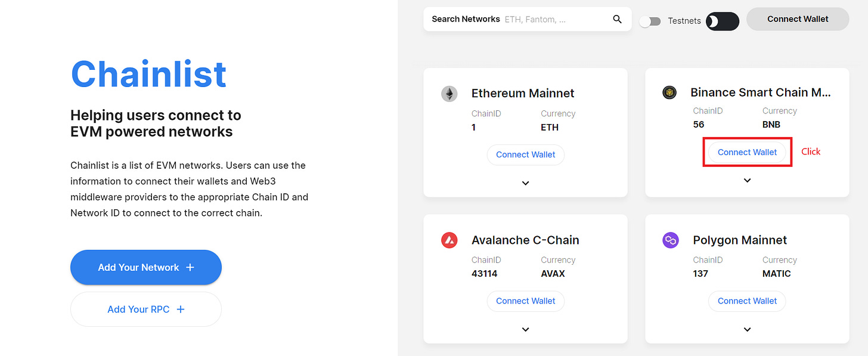Connect wallet to Binance Smart Chain
This screenshot has height=356, width=868.
point(747,152)
